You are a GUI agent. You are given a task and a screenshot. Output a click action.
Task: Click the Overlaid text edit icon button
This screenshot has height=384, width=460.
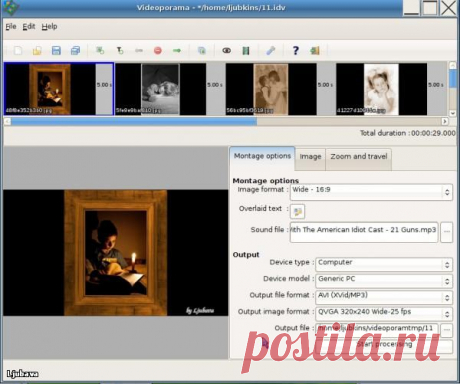298,211
